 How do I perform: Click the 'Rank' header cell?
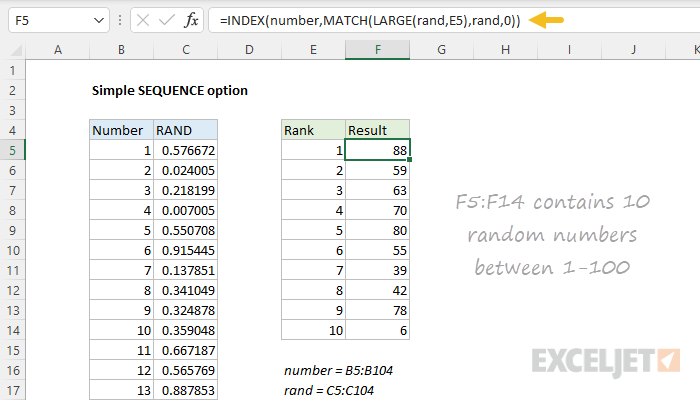[313, 130]
